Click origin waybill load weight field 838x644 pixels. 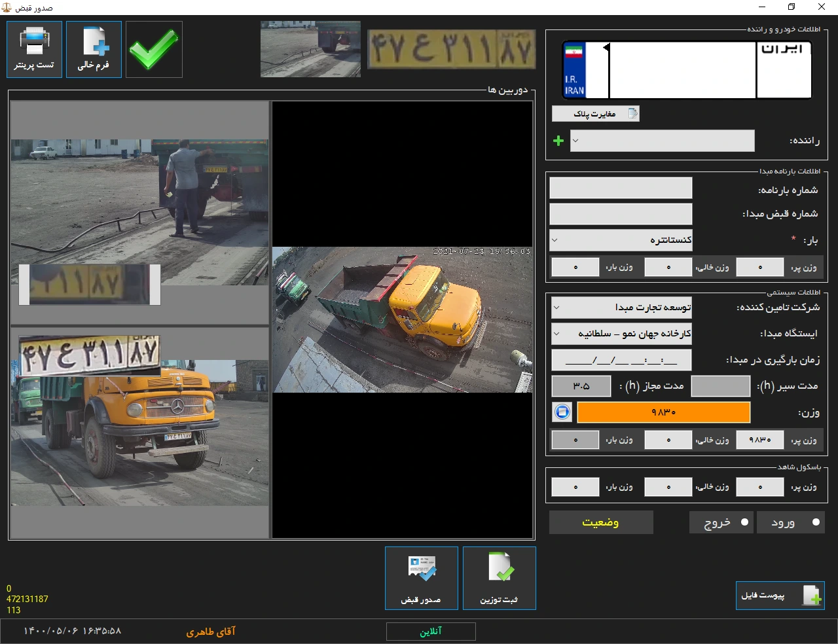coord(575,267)
